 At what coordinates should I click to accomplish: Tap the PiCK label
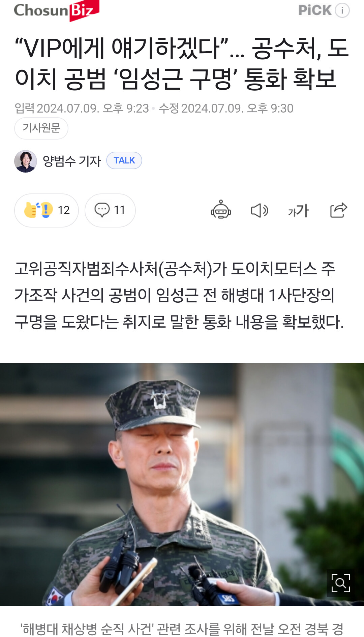[x=315, y=10]
